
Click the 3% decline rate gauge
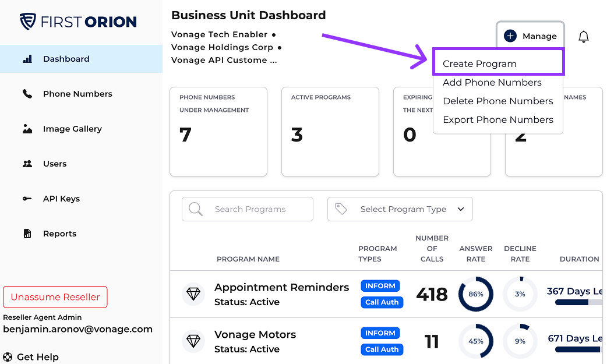(x=520, y=294)
